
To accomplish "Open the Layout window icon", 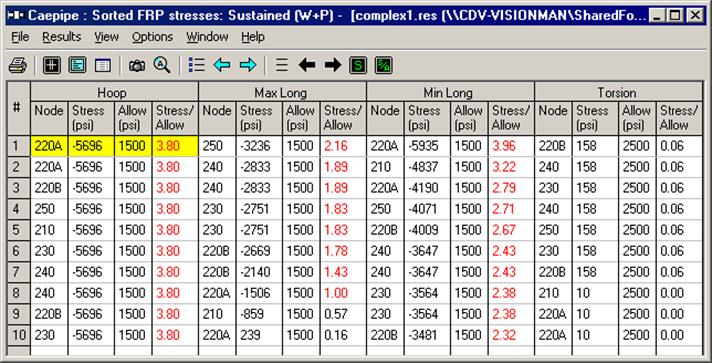I will click(52, 66).
